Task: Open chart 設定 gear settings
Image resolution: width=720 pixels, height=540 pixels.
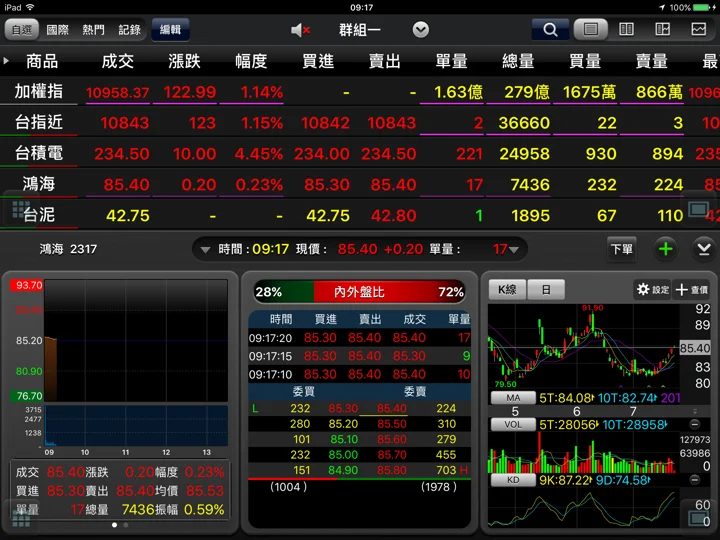Action: pos(652,289)
